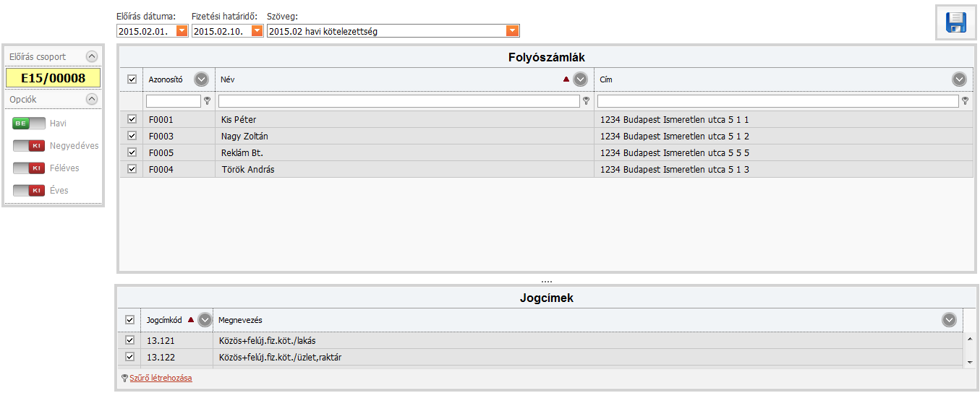Click the 13.122 code cell
Viewport: 980px width, 393px height.
tap(176, 357)
